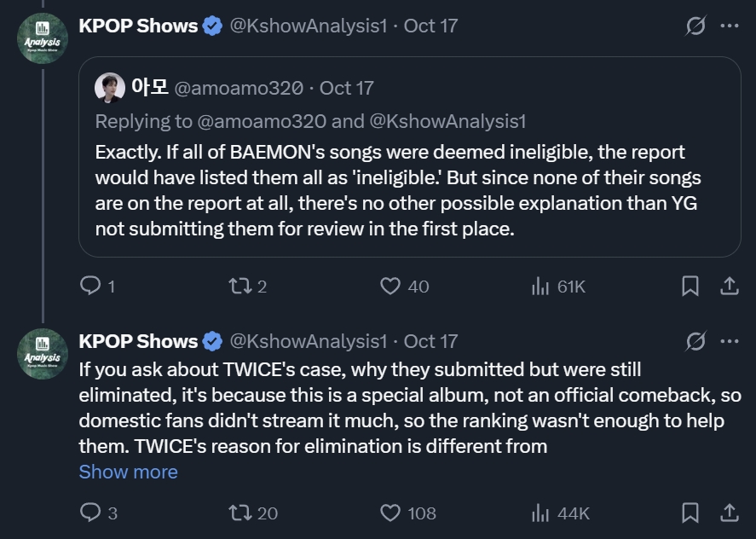
Task: Share the first tweet quoting 아모
Action: tap(729, 287)
